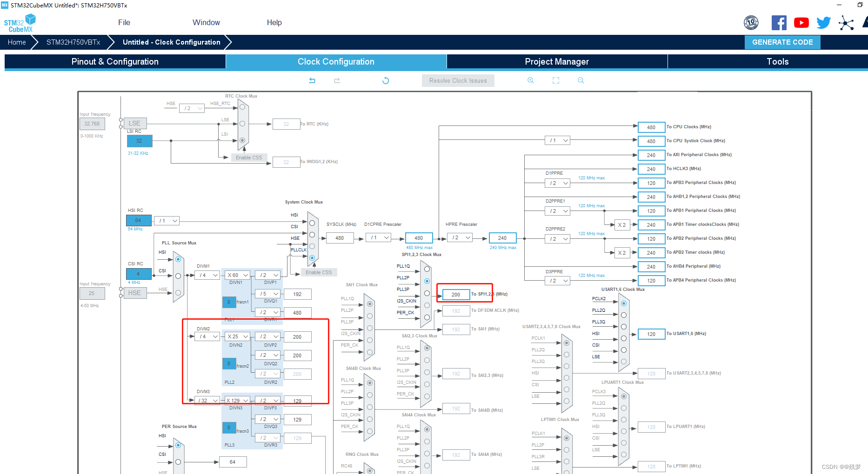Edit the LSE input frequency field 32.768
The image size is (868, 474).
(92, 124)
